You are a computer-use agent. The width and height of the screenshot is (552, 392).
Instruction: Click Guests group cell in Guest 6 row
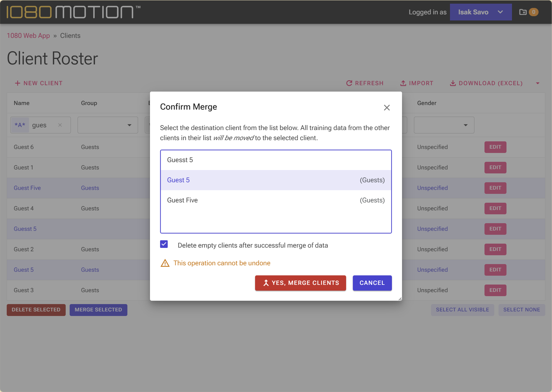coord(90,147)
